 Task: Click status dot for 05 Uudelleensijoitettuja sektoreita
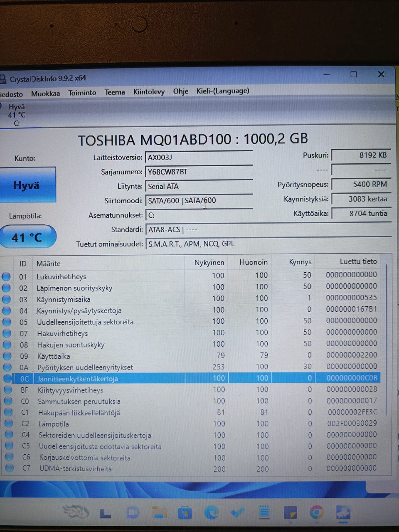pos(7,322)
